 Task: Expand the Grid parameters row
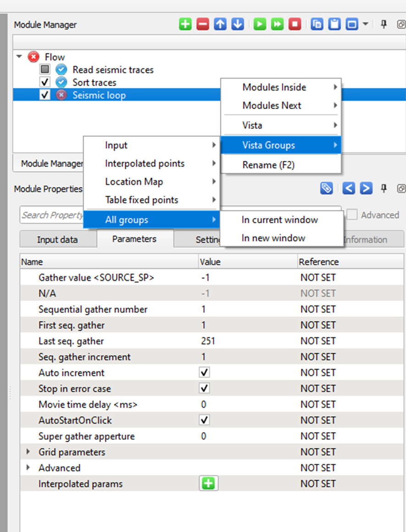[28, 452]
